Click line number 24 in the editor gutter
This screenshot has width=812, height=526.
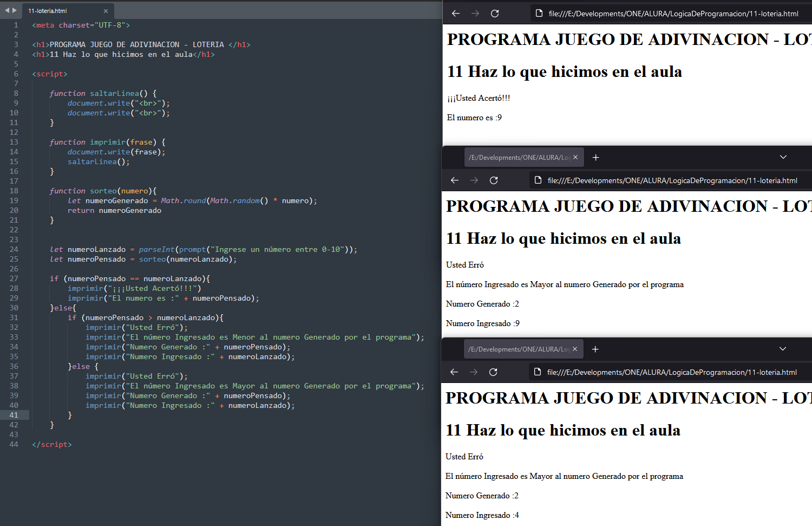coord(14,249)
